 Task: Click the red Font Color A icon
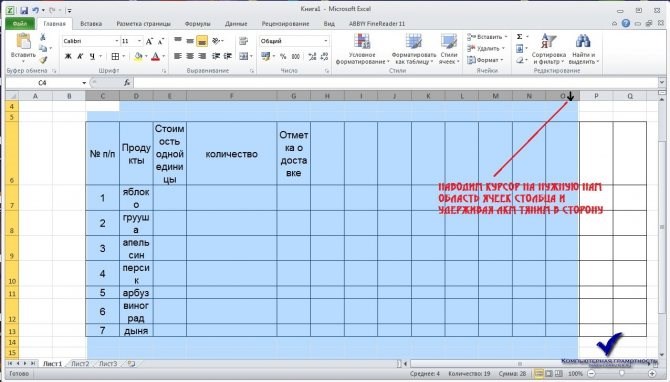pyautogui.click(x=156, y=56)
